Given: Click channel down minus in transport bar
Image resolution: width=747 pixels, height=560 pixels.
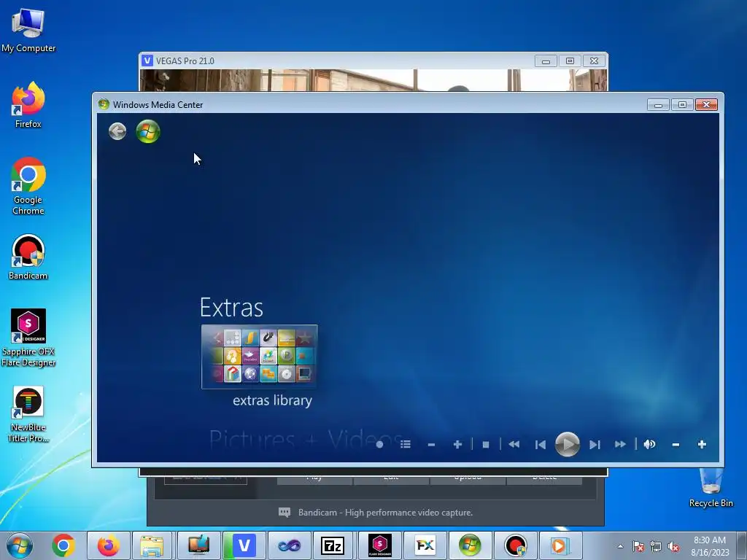Looking at the screenshot, I should coord(431,444).
